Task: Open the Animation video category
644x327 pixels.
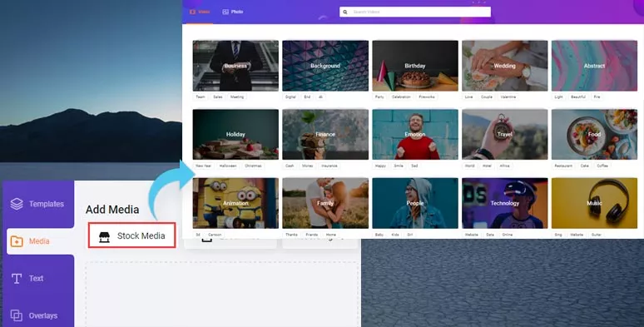Action: click(x=235, y=203)
